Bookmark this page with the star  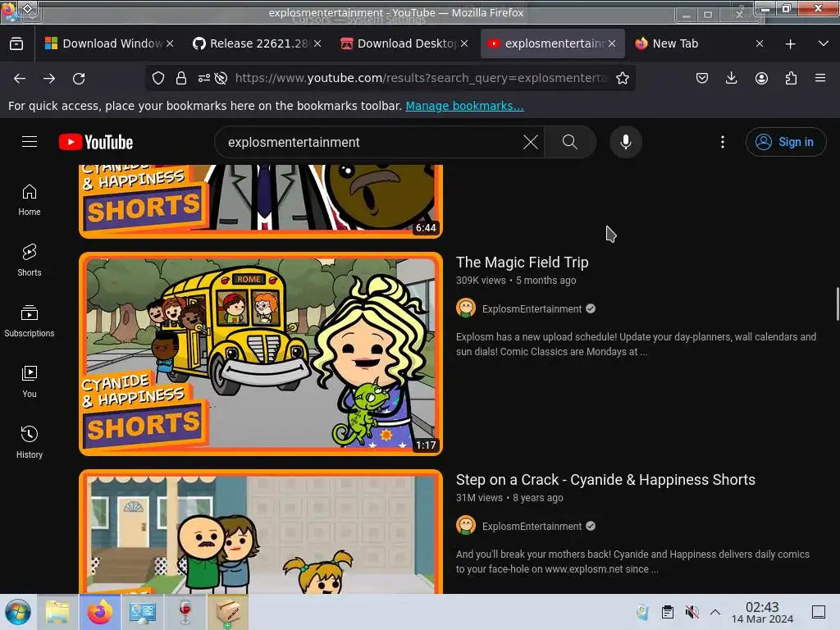pyautogui.click(x=622, y=78)
